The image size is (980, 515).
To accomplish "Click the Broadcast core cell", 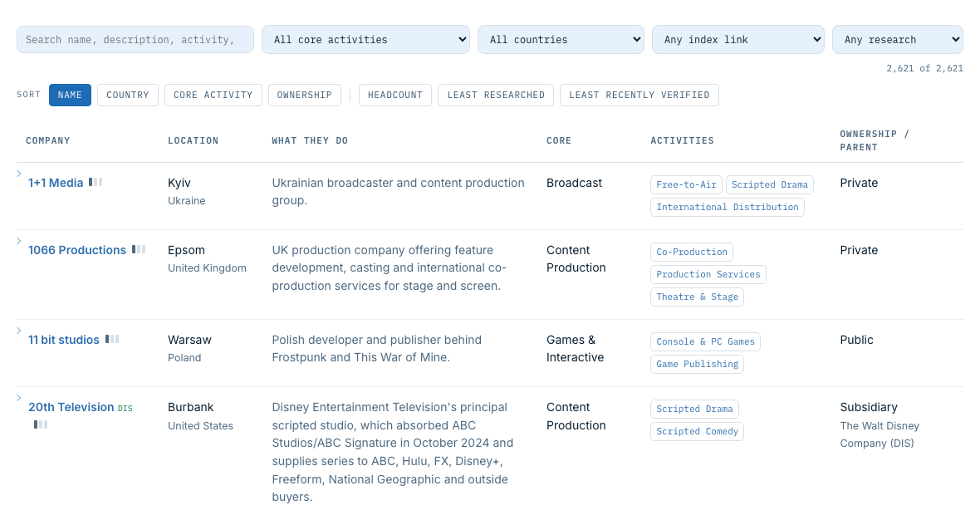I will [x=574, y=183].
